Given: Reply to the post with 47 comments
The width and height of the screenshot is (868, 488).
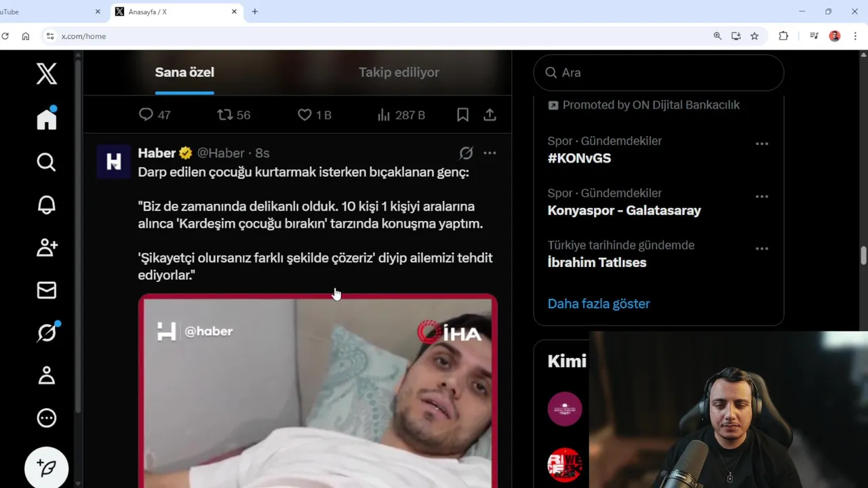Looking at the screenshot, I should click(155, 115).
